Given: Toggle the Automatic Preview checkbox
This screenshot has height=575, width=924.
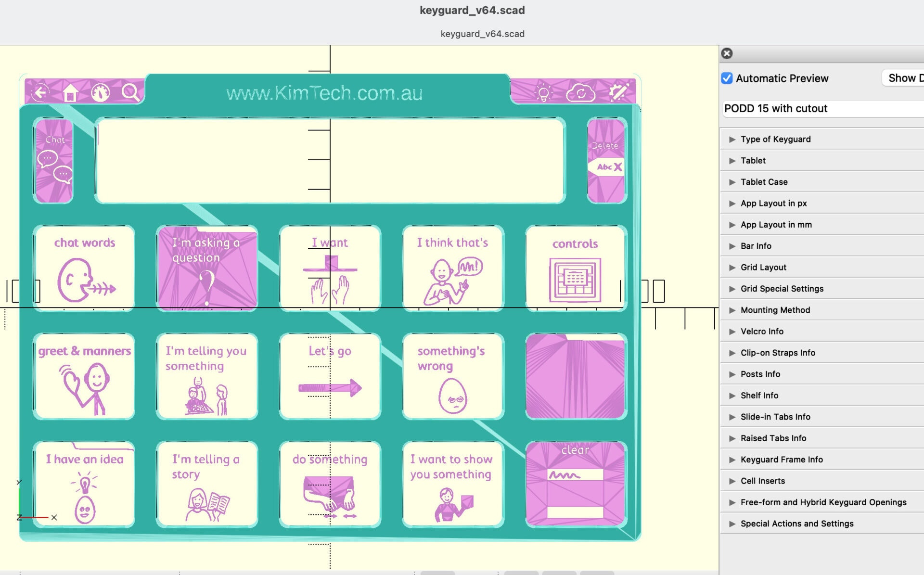Looking at the screenshot, I should click(x=727, y=78).
